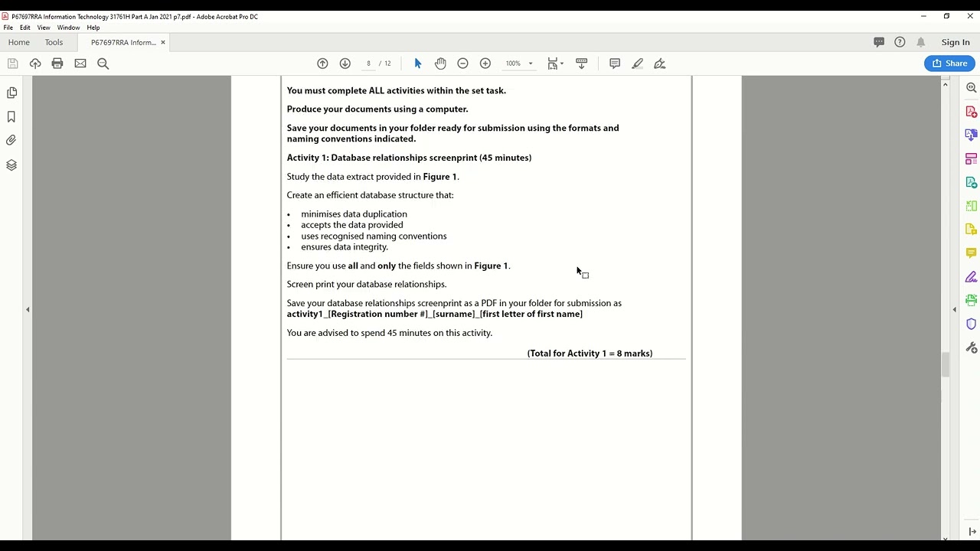The image size is (980, 551).
Task: Open the Scan & OCR green printer tool
Action: click(972, 300)
